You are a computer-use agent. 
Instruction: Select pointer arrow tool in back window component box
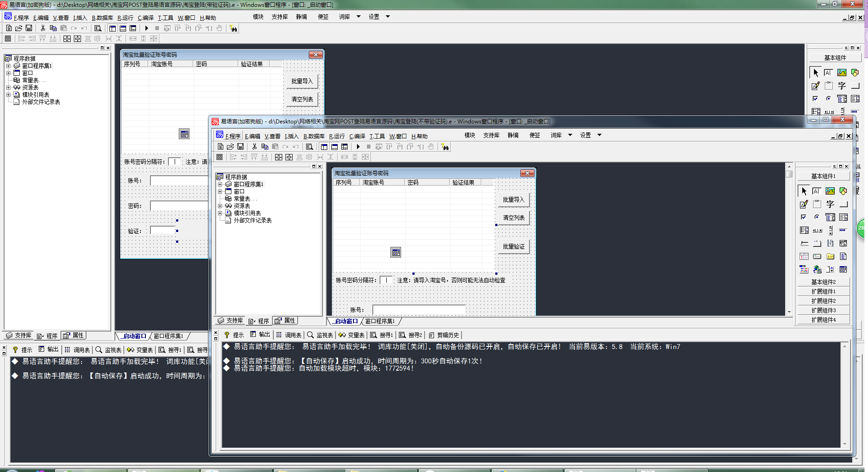click(816, 73)
